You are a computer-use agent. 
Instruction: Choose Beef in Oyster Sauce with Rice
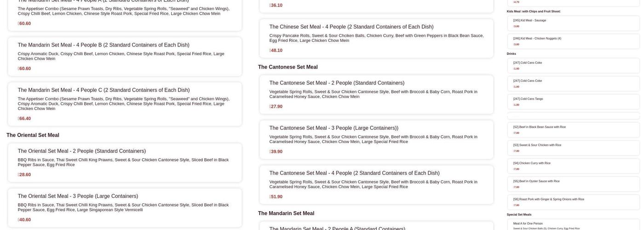pyautogui.click(x=536, y=181)
